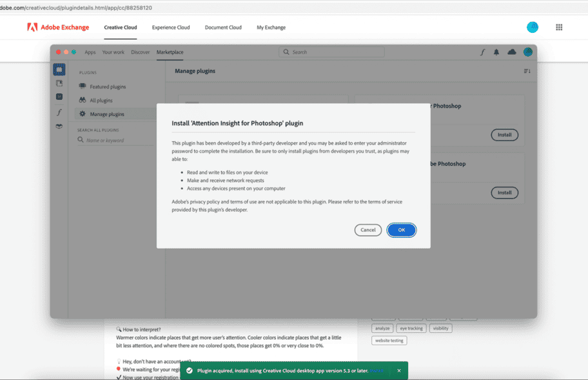Click the 'Plugin acquired' toast message text
Viewport: 588px width, 380px height.
click(282, 370)
